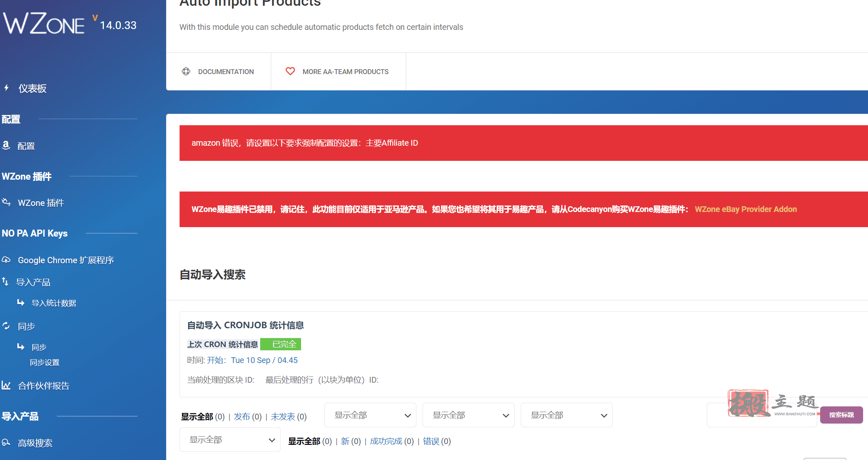Open MORE AA-TEAM PRODUCTS tab
This screenshot has width=868, height=460.
coord(338,71)
